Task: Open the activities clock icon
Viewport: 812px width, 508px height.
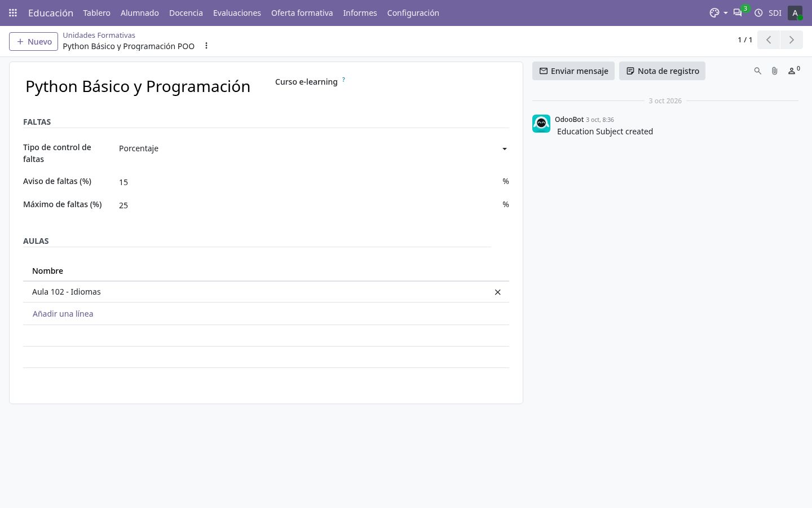Action: click(x=758, y=12)
